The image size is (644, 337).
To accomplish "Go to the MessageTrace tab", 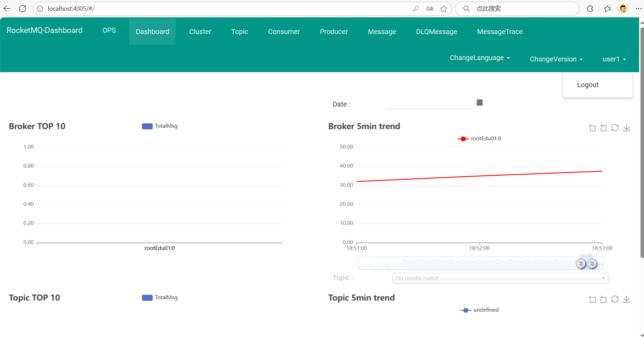I will [x=500, y=32].
